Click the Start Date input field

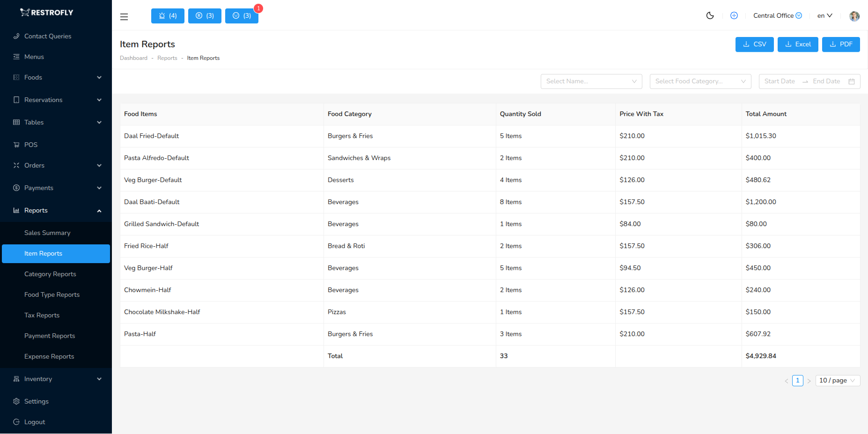780,81
